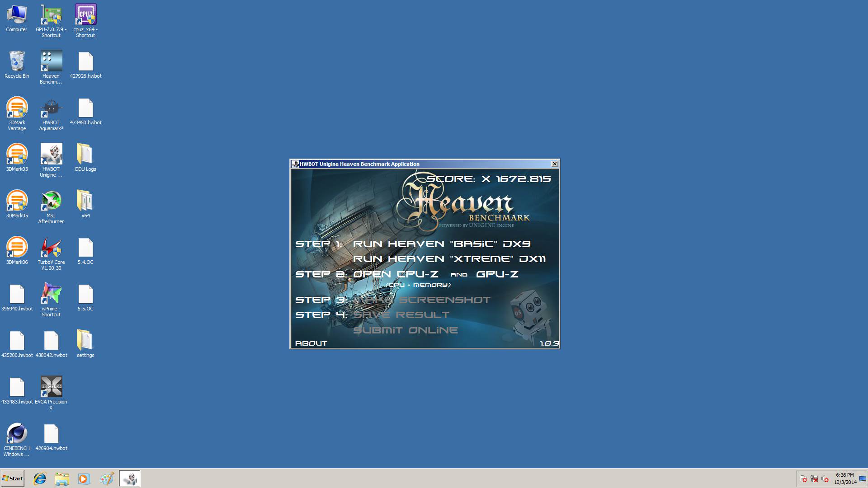Image resolution: width=868 pixels, height=488 pixels.
Task: Run Heaven "Xtreme" DX11 benchmark
Action: coord(449,258)
